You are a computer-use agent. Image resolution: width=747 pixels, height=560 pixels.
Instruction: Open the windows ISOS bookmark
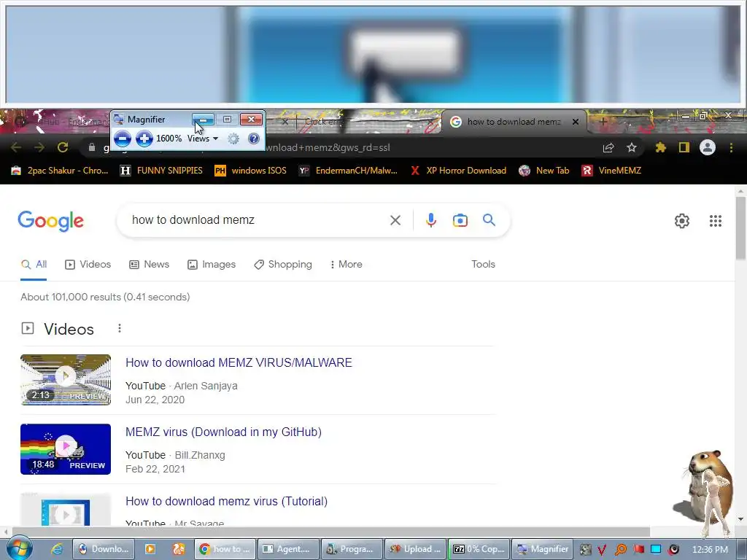click(251, 171)
